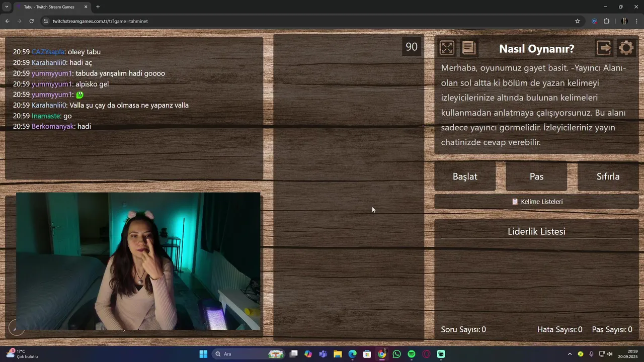Image resolution: width=644 pixels, height=362 pixels.
Task: Open Microsoft Store from the taskbar
Action: 367,354
